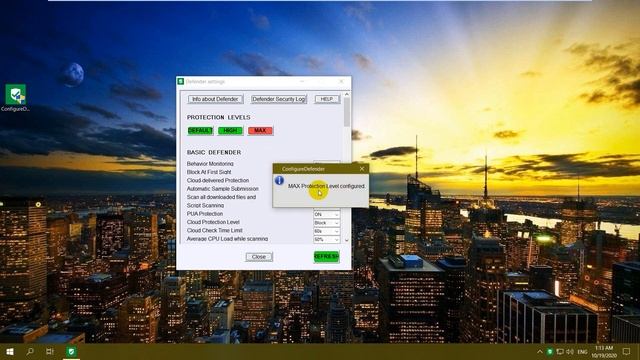The width and height of the screenshot is (640, 360).
Task: Click the Close button in Defender settings
Action: click(x=259, y=257)
